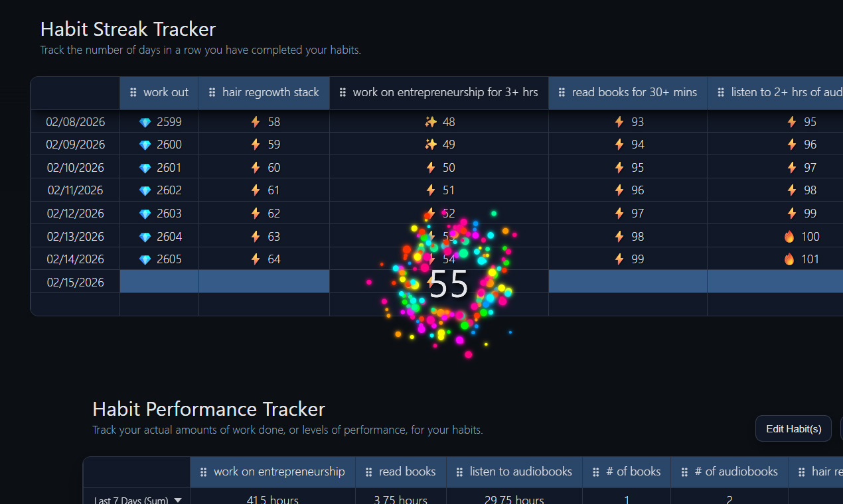Viewport: 843px width, 504px height.
Task: Click the large 55 celebration number
Action: coord(449,284)
